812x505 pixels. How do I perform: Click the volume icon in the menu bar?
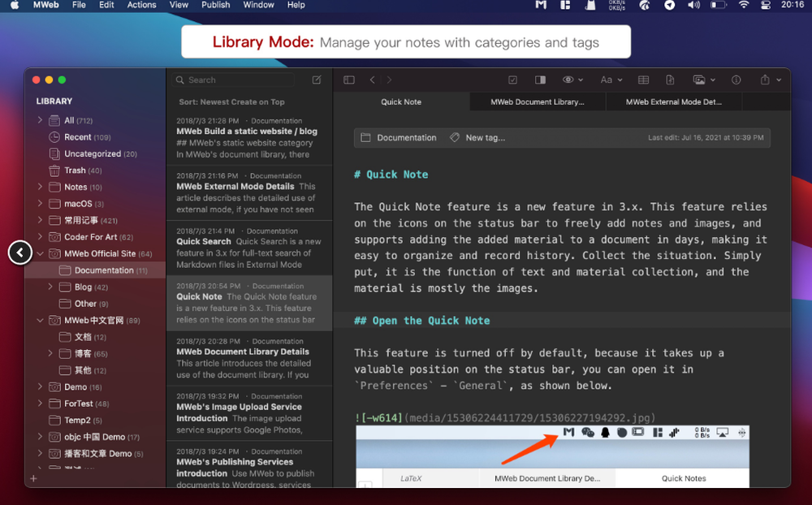tap(694, 5)
